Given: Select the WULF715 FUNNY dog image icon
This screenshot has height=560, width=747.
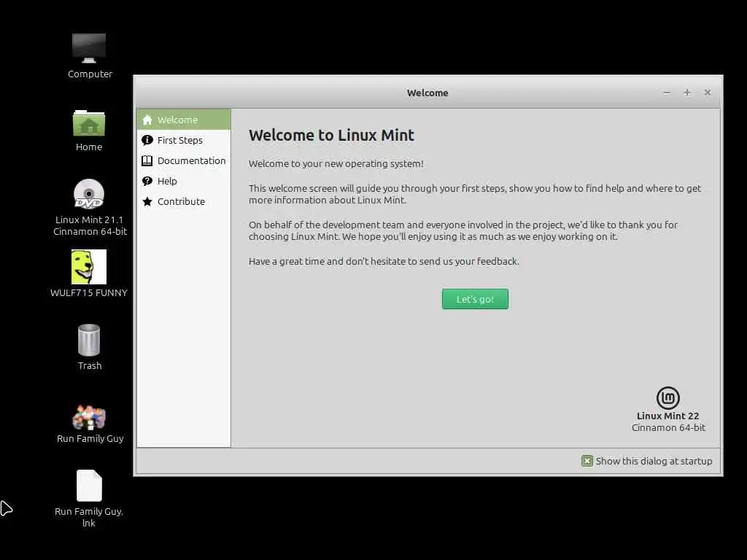Looking at the screenshot, I should (89, 267).
